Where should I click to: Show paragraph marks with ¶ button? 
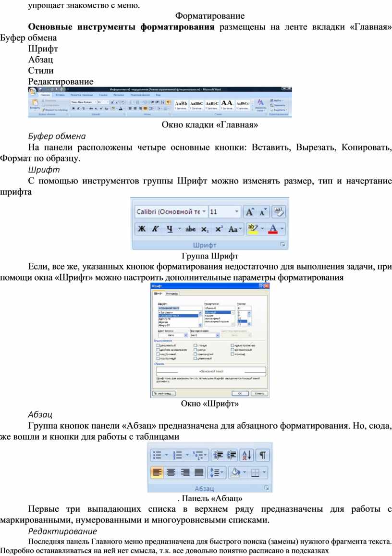click(263, 455)
